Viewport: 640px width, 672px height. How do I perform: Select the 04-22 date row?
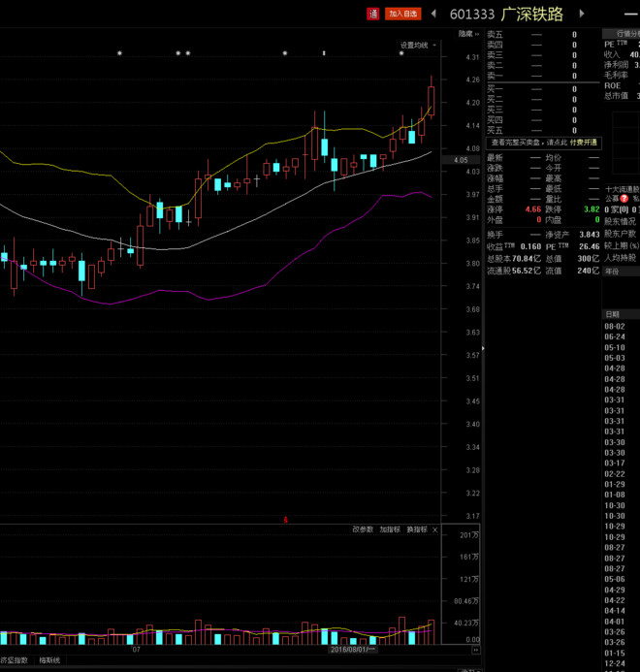(615, 600)
